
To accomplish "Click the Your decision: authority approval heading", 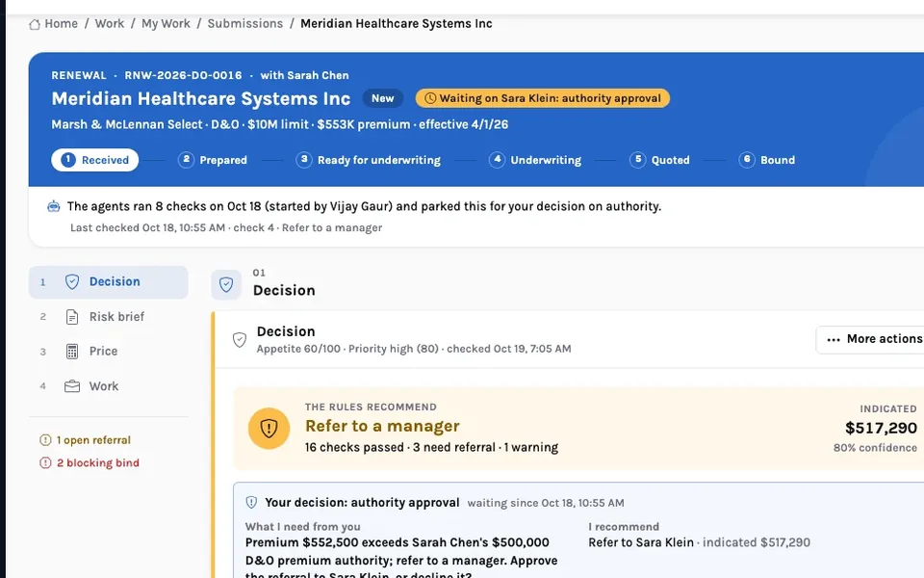I will click(x=362, y=503).
